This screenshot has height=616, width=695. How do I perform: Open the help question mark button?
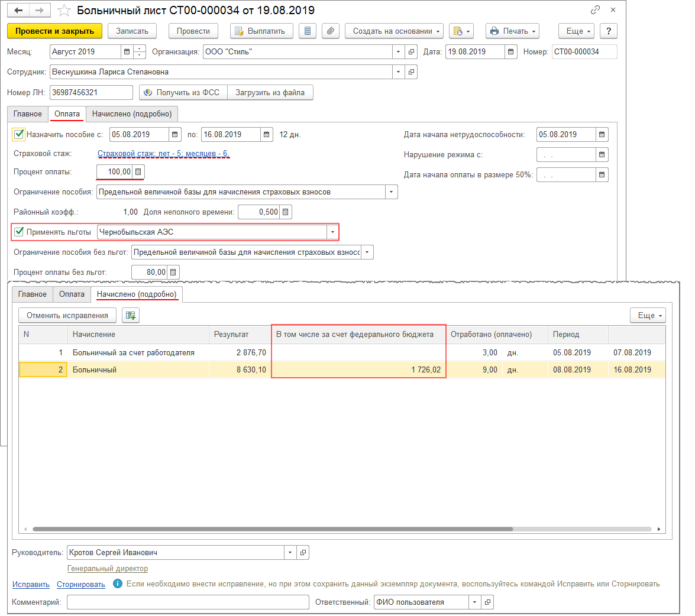608,31
